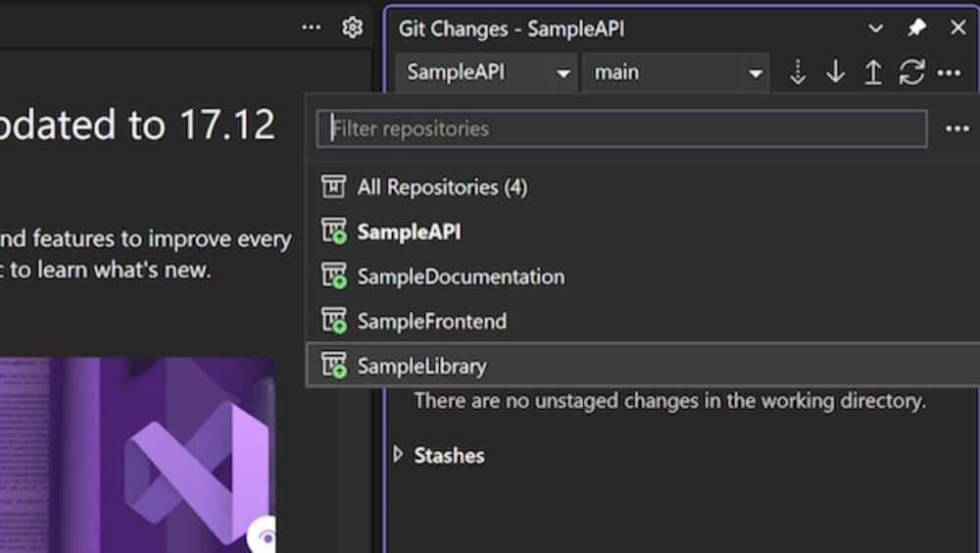The image size is (980, 553).
Task: Click the Git Changes - SampleAPI title
Action: pyautogui.click(x=512, y=28)
